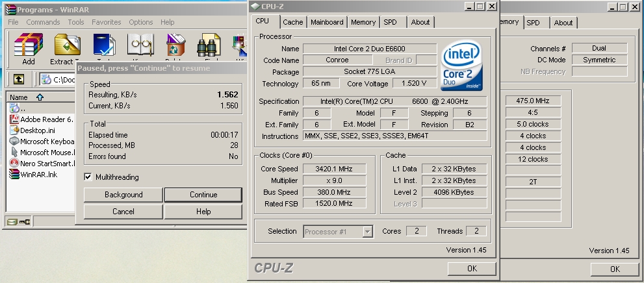
Task: Click the Test archive toolbar icon in WinRAR
Action: point(105,44)
